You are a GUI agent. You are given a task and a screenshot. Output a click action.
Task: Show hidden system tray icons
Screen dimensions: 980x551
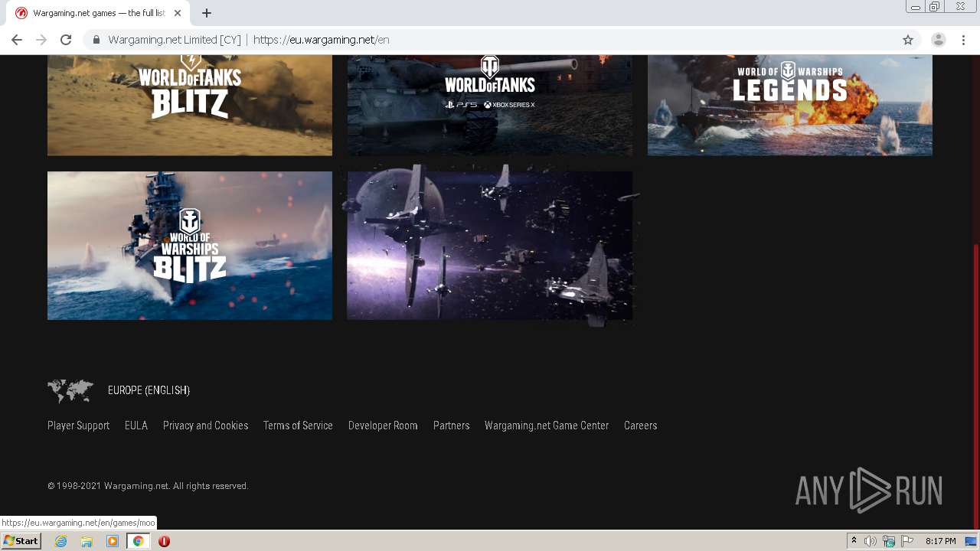[x=854, y=541]
